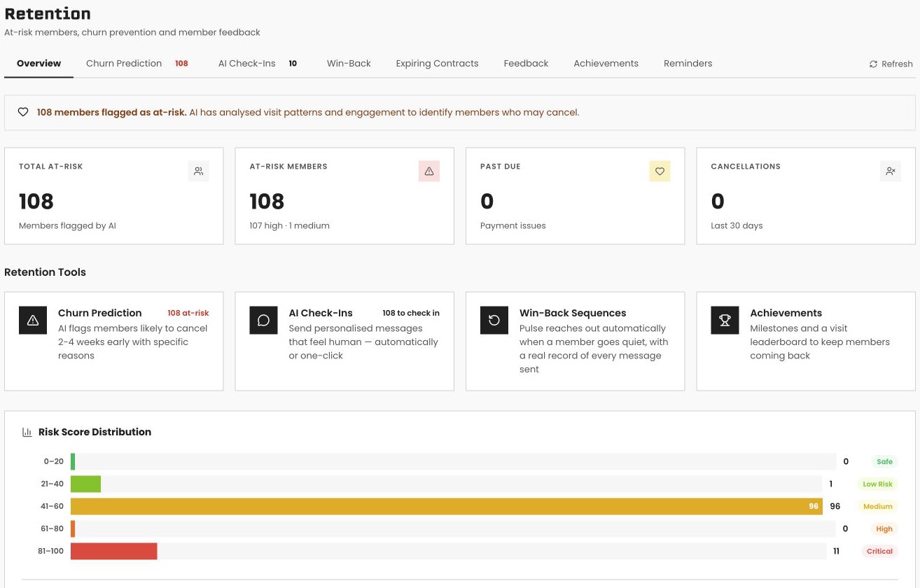Click the Churn Prediction warning icon tile

coord(33,320)
